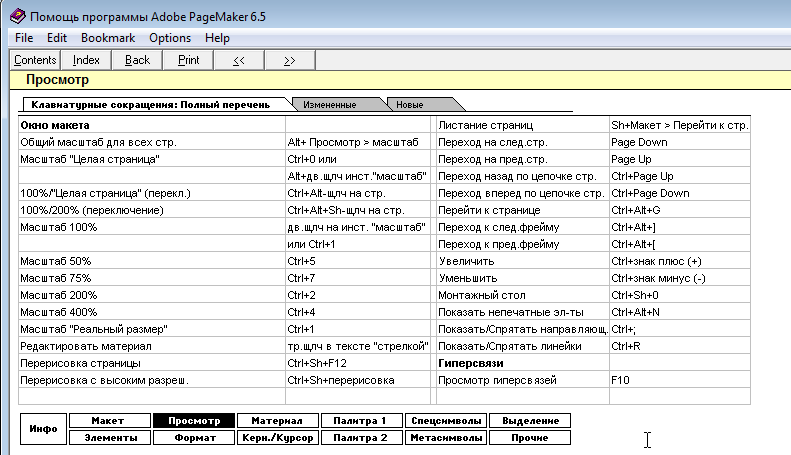Click the 'Масштаб 75%' cell
791x455 pixels.
[x=152, y=278]
